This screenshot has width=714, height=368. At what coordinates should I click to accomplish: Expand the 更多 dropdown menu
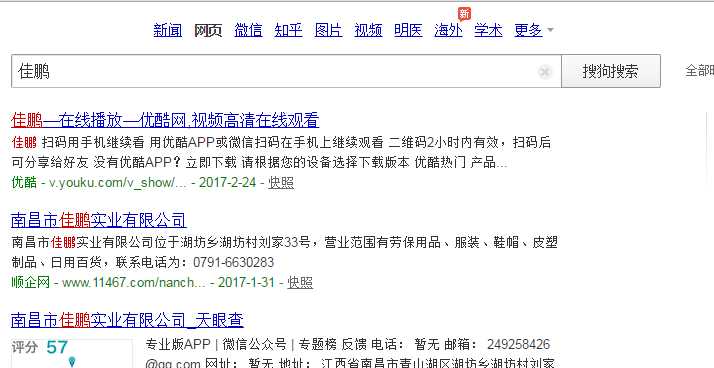(533, 31)
